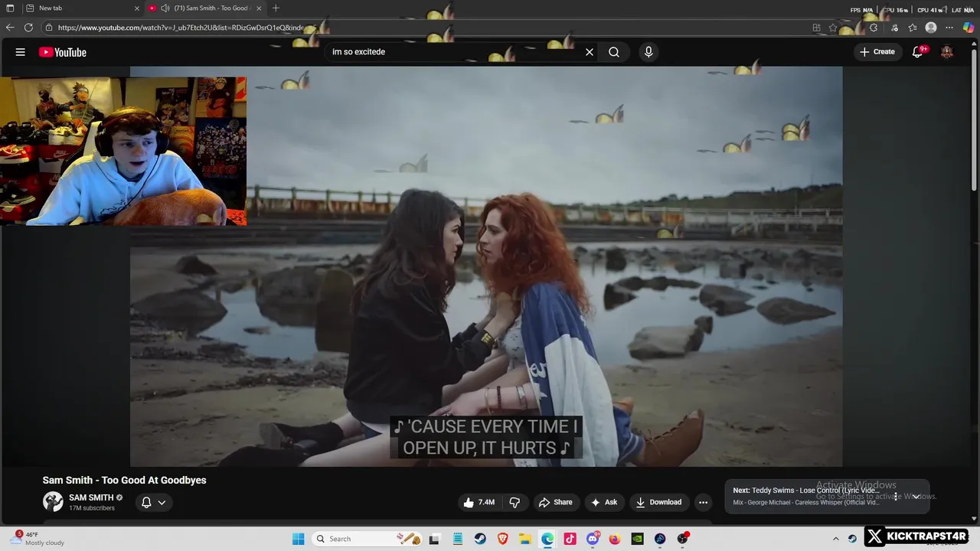Viewport: 980px width, 551px height.
Task: Open the Copilot sidebar icon
Action: coord(969,28)
